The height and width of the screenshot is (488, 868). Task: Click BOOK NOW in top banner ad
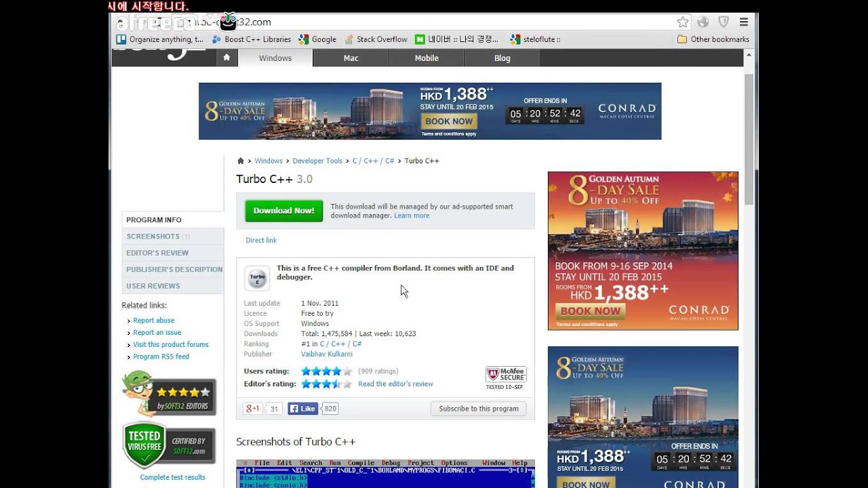449,121
